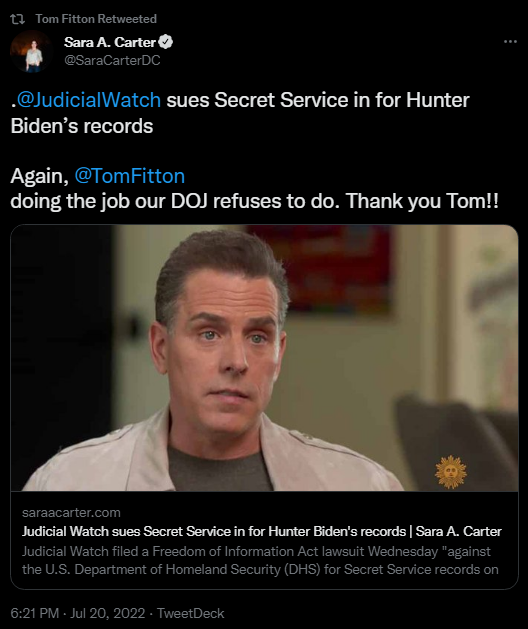Click the retweet icon beside Tom Fitton Retweeted
The width and height of the screenshot is (528, 629).
17,19
